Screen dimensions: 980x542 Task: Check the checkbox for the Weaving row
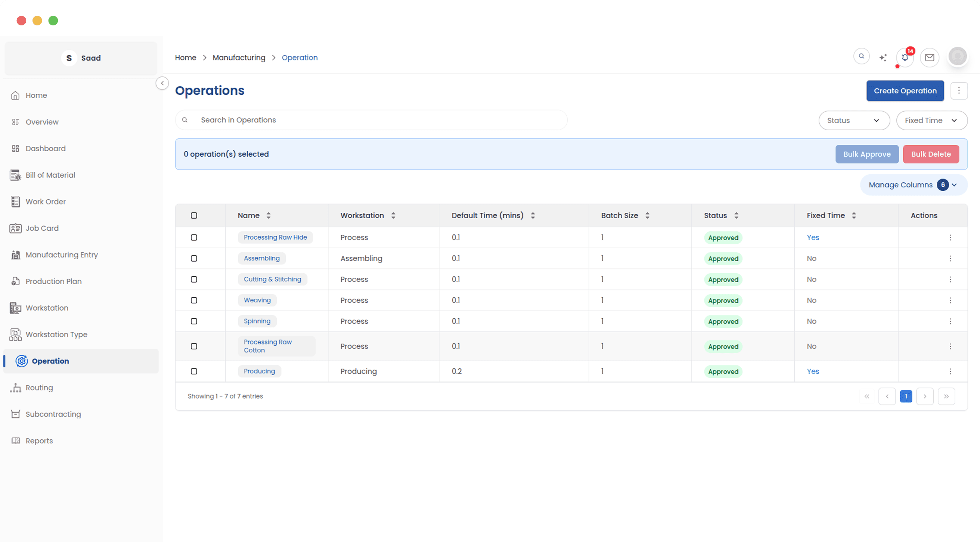pos(194,300)
